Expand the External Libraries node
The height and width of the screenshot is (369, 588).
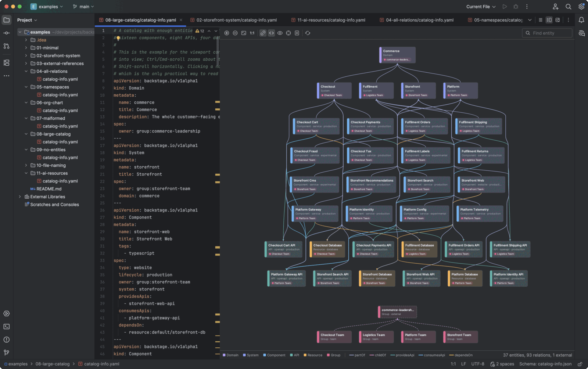coord(20,197)
